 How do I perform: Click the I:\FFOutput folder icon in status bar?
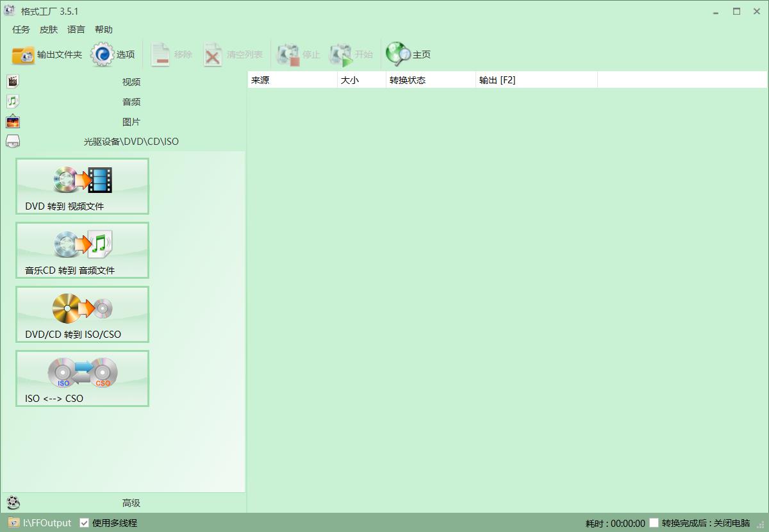[x=13, y=522]
